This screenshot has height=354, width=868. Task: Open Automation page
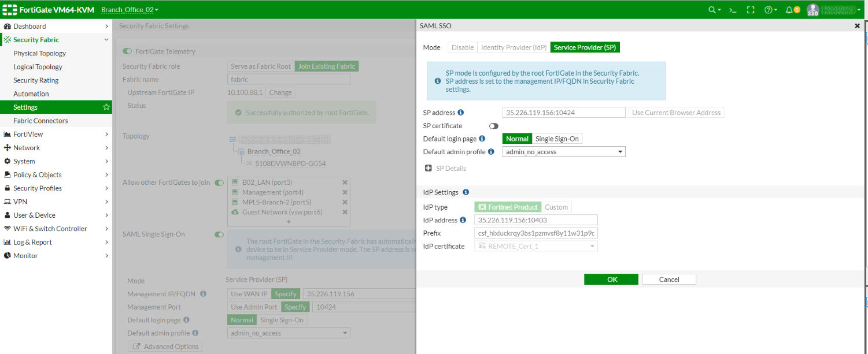click(x=31, y=94)
